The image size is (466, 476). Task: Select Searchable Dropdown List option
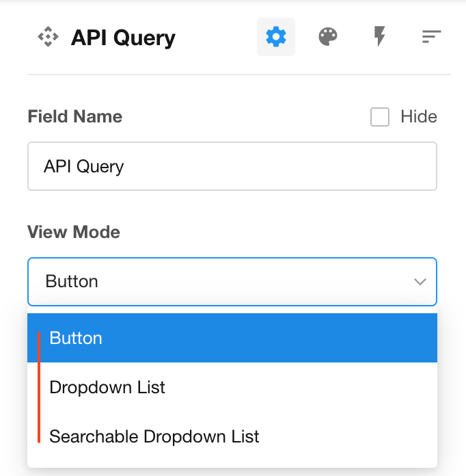(x=232, y=436)
